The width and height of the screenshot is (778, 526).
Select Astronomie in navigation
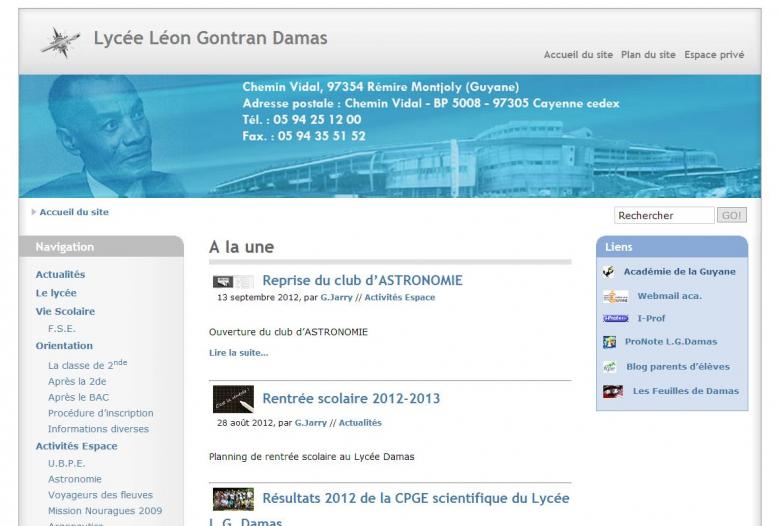click(x=75, y=479)
